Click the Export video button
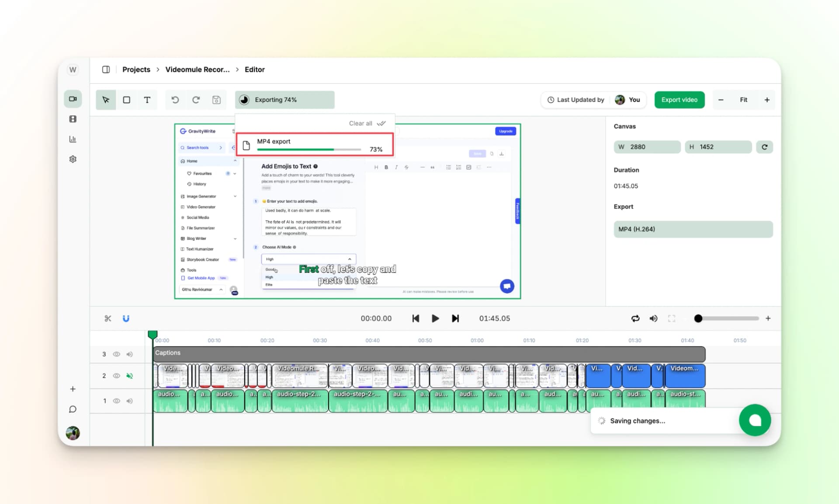The width and height of the screenshot is (839, 504). click(679, 100)
